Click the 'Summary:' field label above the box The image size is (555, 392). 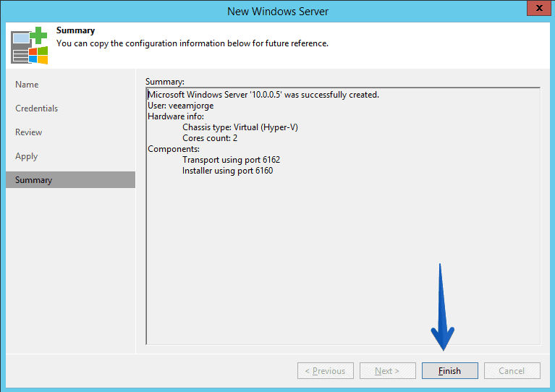click(x=164, y=82)
